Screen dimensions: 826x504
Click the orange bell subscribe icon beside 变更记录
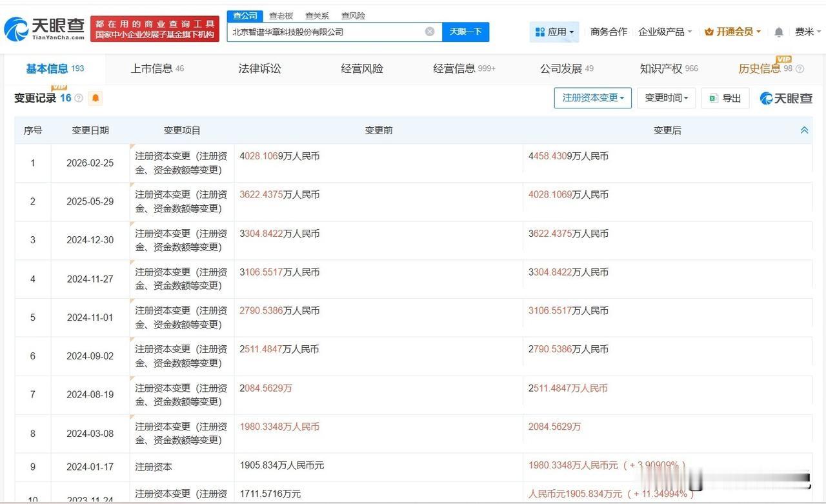[x=96, y=98]
